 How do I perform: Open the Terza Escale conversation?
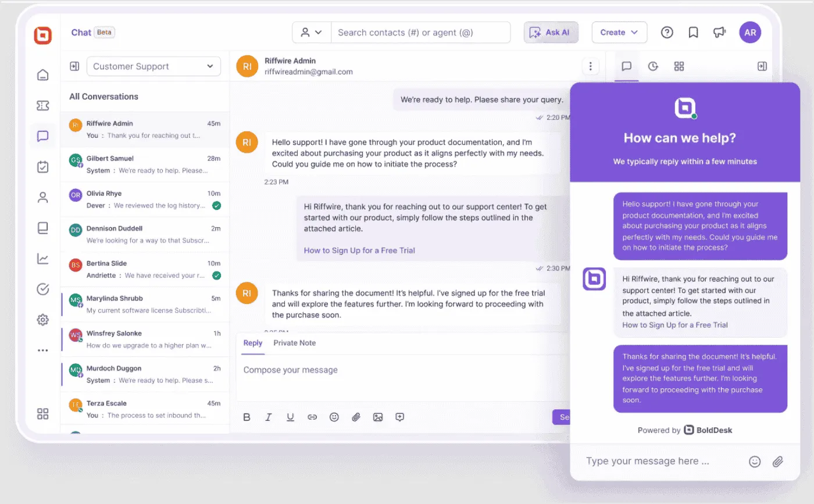[x=145, y=409]
